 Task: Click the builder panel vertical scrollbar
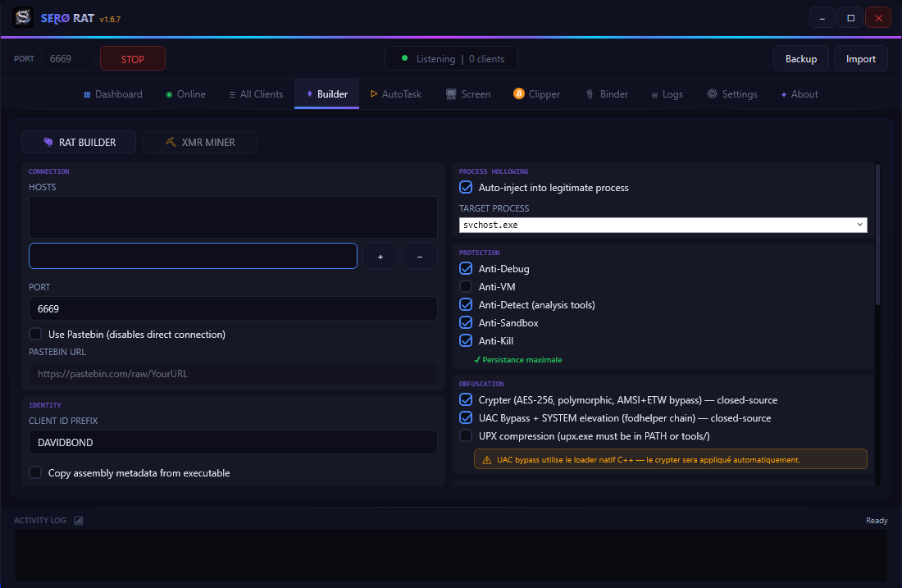coord(877,235)
